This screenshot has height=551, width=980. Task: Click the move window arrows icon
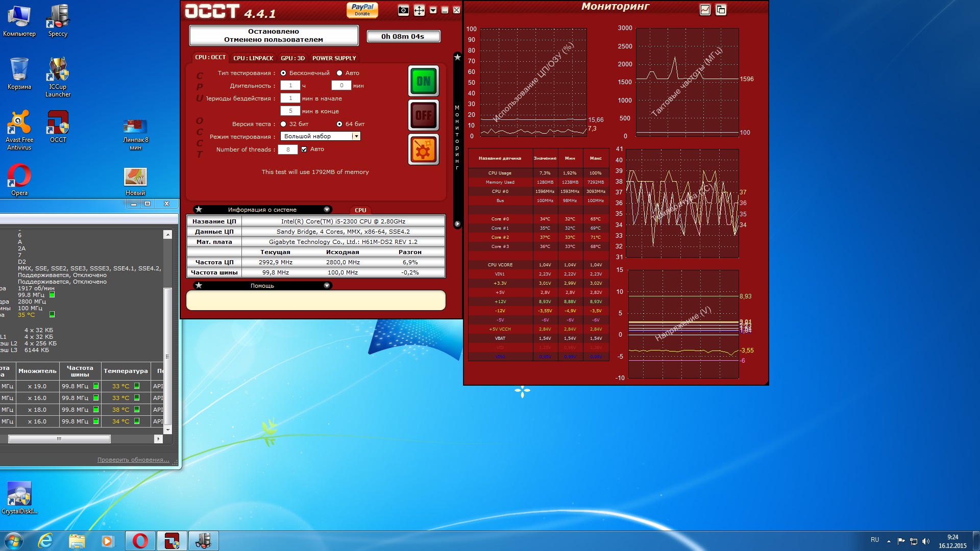tap(419, 10)
